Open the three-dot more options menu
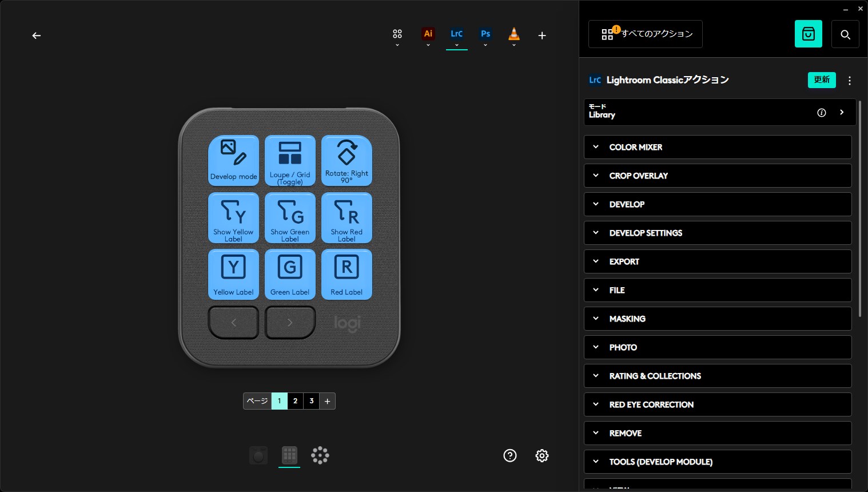Screen dimensions: 868x492 tap(850, 81)
